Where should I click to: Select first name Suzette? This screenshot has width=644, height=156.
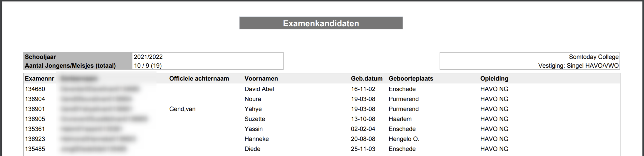[x=255, y=119]
